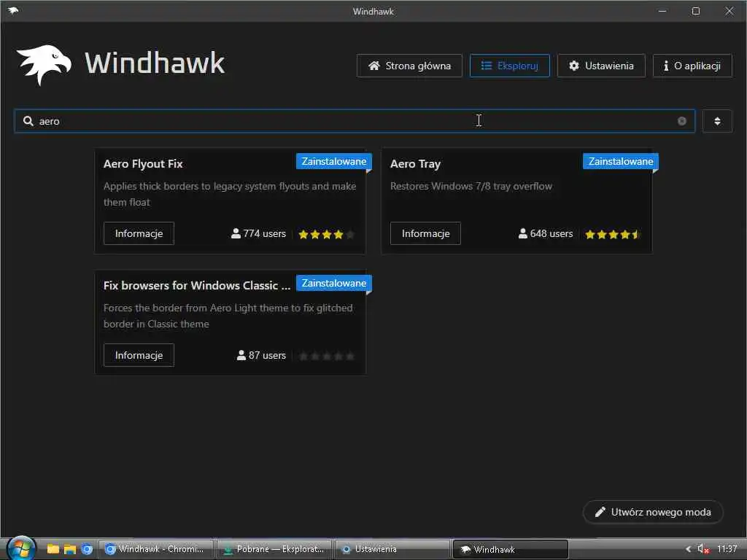Open Informacje for Aero Tray
This screenshot has height=560, width=747.
(x=425, y=233)
